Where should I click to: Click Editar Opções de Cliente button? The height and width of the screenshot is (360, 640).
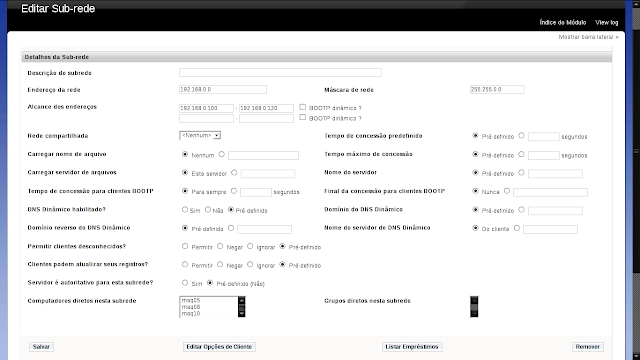(x=219, y=347)
